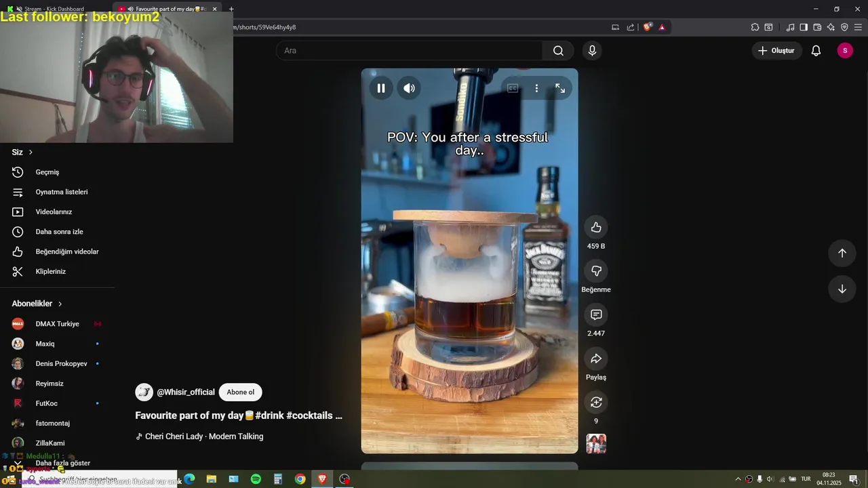Open the taskbar volume speaker icon
This screenshot has height=488, width=868.
pos(770,479)
